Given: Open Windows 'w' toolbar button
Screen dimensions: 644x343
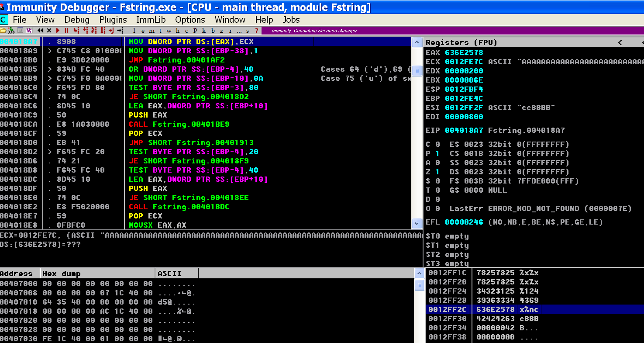Looking at the screenshot, I should pos(169,31).
